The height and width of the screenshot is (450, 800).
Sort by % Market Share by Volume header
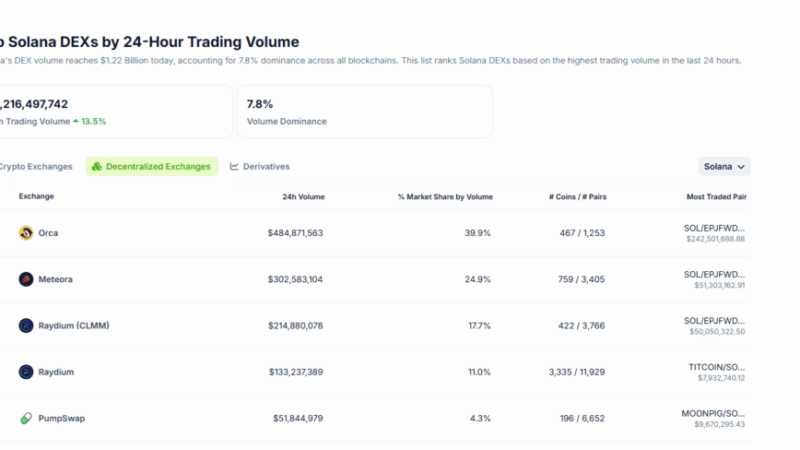click(445, 196)
